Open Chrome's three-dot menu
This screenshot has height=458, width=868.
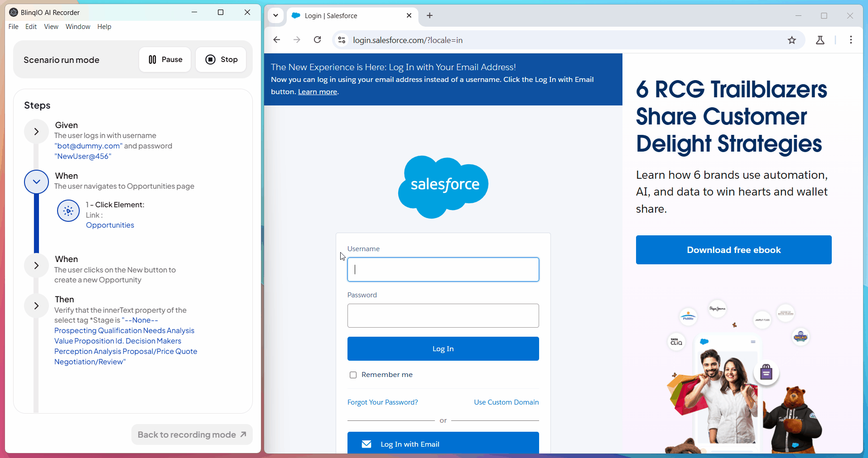(851, 40)
